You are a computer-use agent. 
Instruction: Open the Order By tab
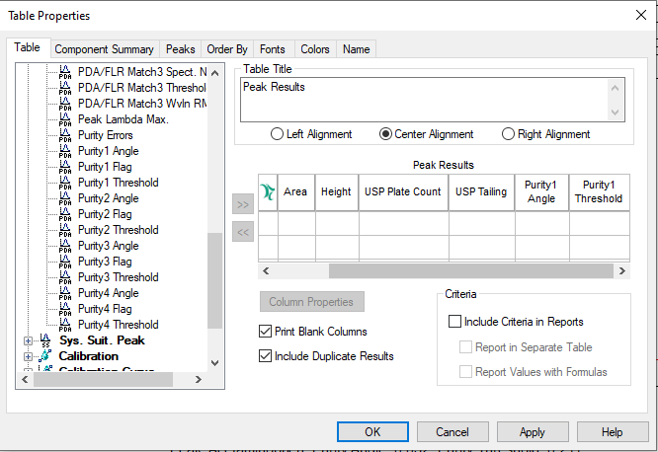[227, 49]
